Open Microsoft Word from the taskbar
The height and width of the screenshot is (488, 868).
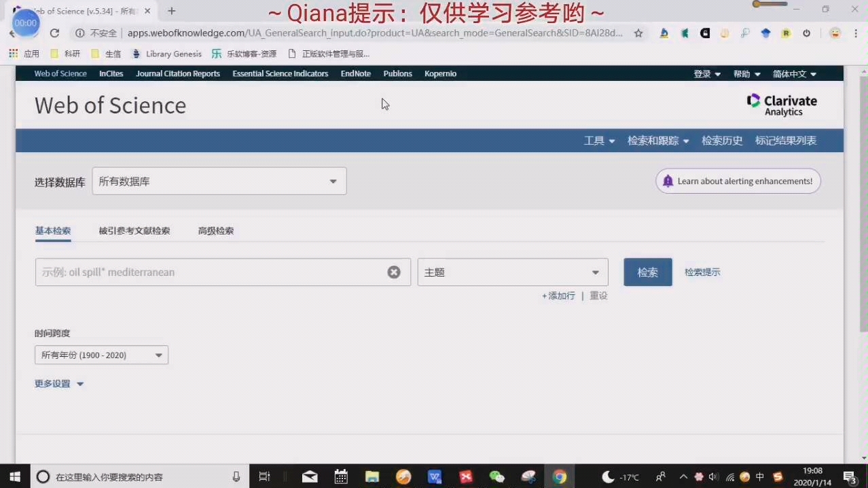click(x=435, y=476)
